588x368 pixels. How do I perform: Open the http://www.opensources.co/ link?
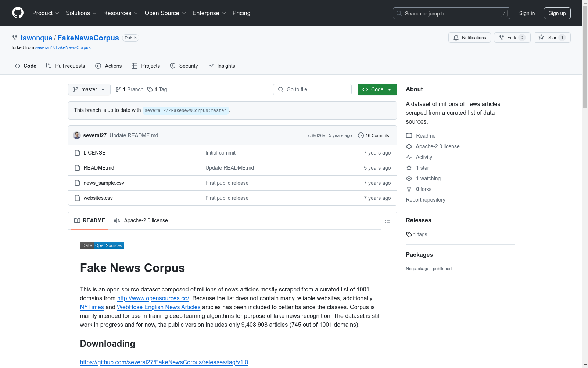point(153,298)
